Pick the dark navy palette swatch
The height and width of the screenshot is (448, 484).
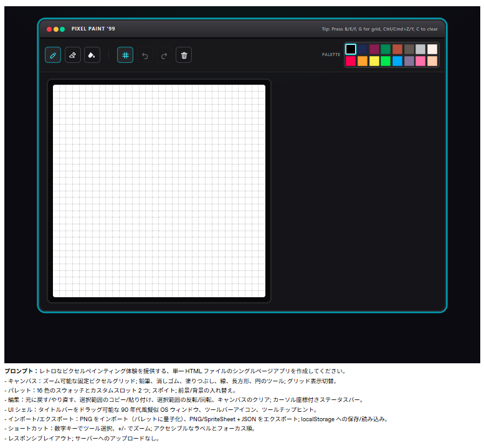click(363, 49)
